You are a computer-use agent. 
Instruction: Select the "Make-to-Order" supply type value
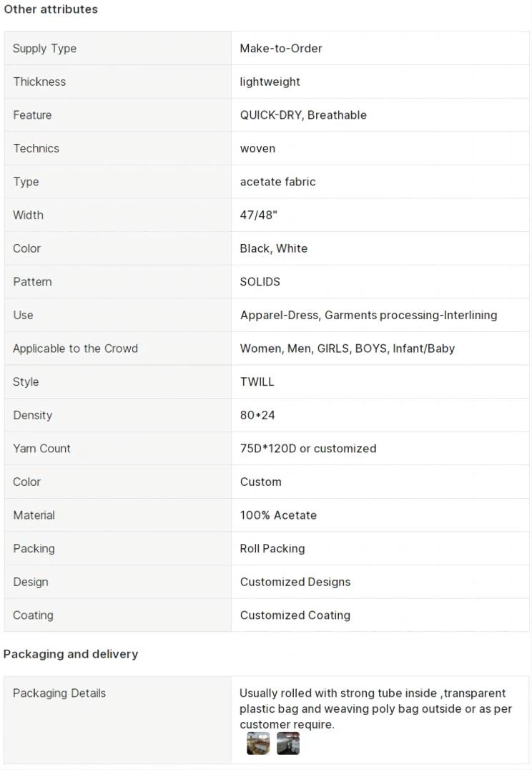pos(281,48)
